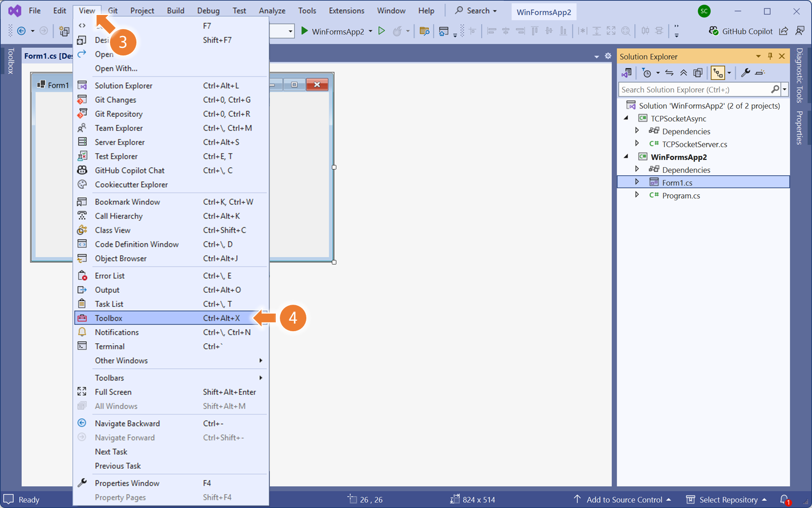Close the Solution Explorer panel
The image size is (812, 508).
coord(782,56)
